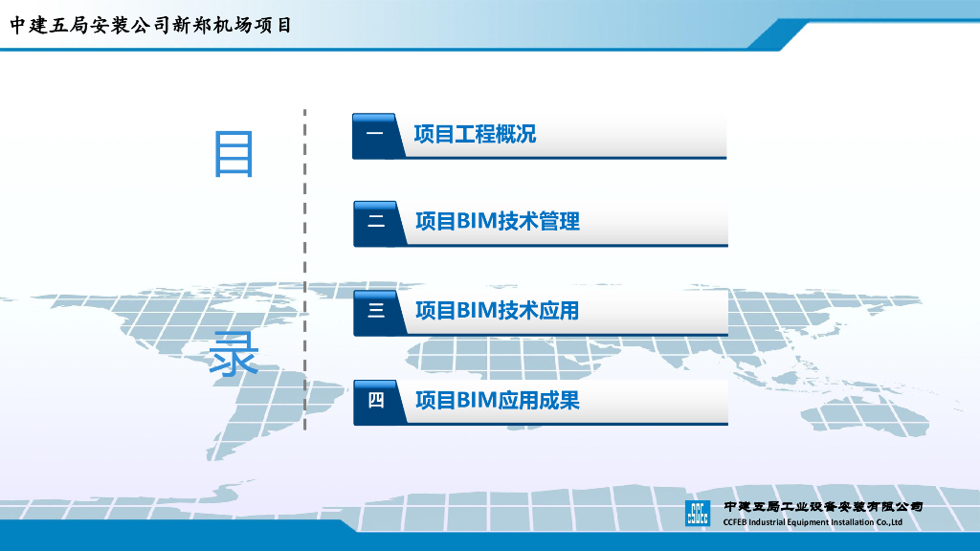Click the number badge 一

[x=374, y=135]
